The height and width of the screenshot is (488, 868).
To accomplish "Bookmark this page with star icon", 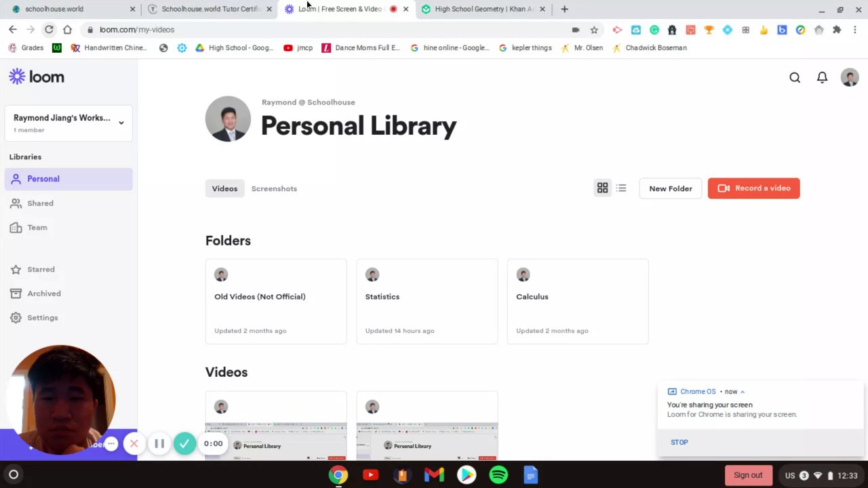I will point(594,30).
